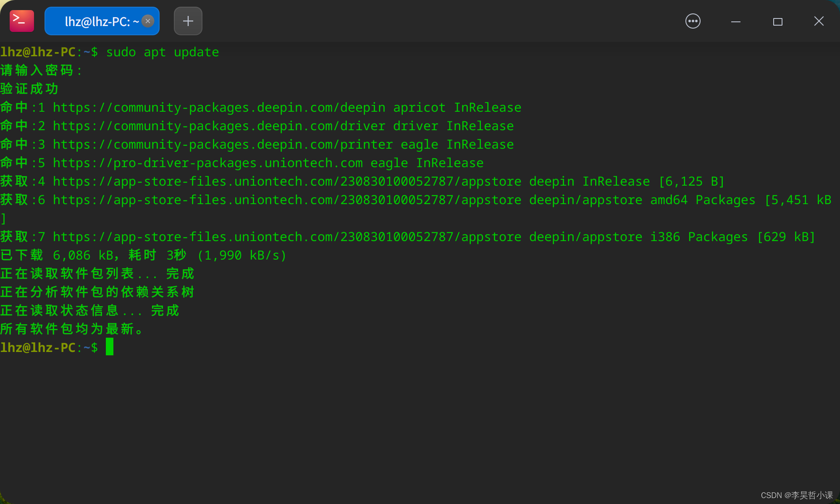Open the three-dot options menu
This screenshot has width=840, height=504.
[693, 21]
